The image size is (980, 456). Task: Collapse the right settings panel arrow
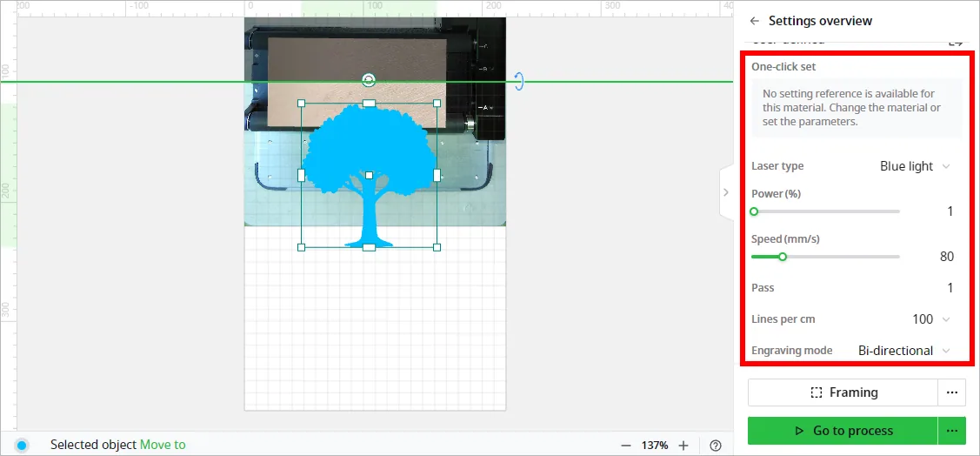(726, 192)
